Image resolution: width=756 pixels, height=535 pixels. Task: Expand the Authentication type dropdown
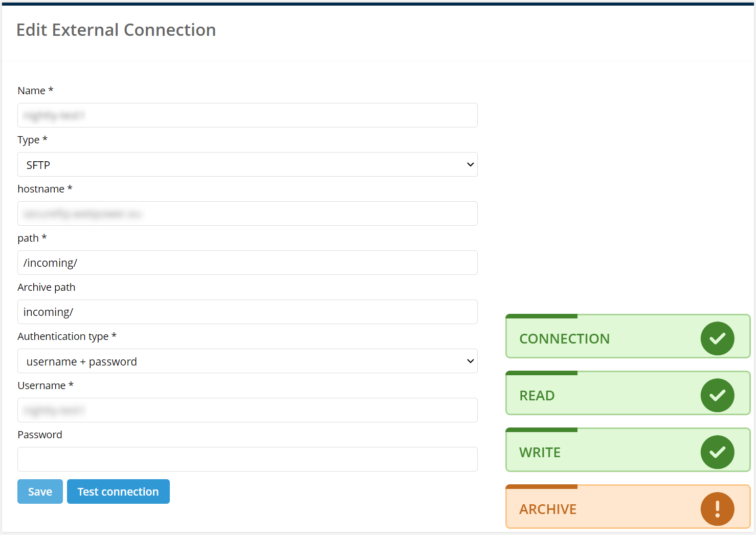248,361
